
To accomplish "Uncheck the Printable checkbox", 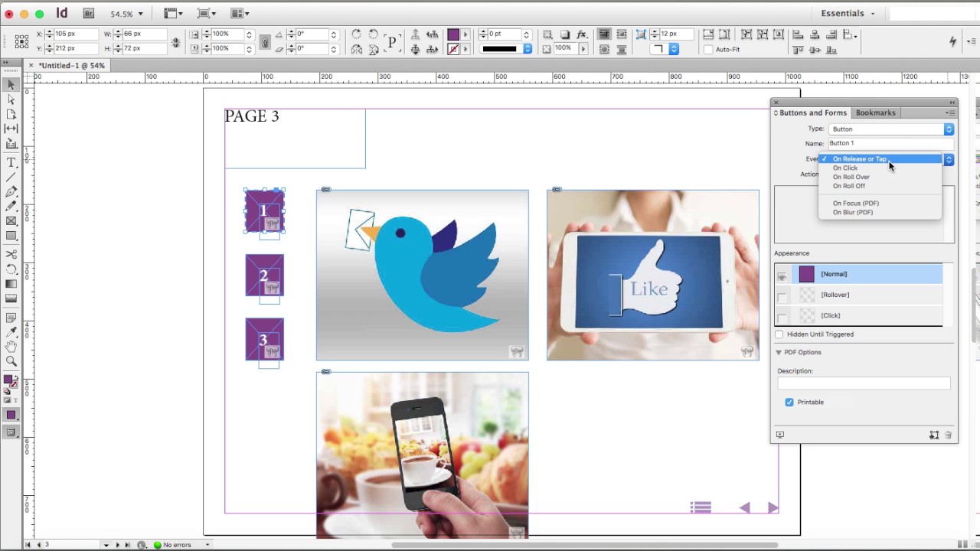I will point(789,402).
